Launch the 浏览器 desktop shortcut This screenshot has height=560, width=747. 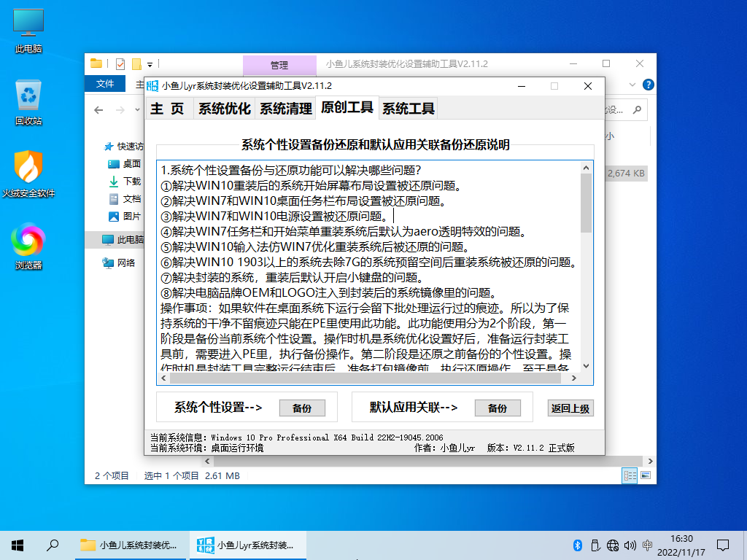[x=28, y=246]
